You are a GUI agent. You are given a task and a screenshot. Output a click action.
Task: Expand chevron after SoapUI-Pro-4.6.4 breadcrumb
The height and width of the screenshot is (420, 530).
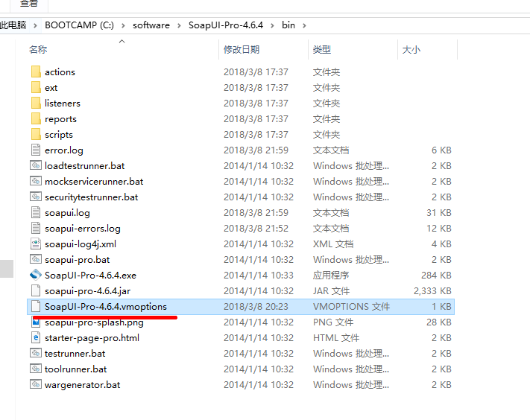(272, 25)
